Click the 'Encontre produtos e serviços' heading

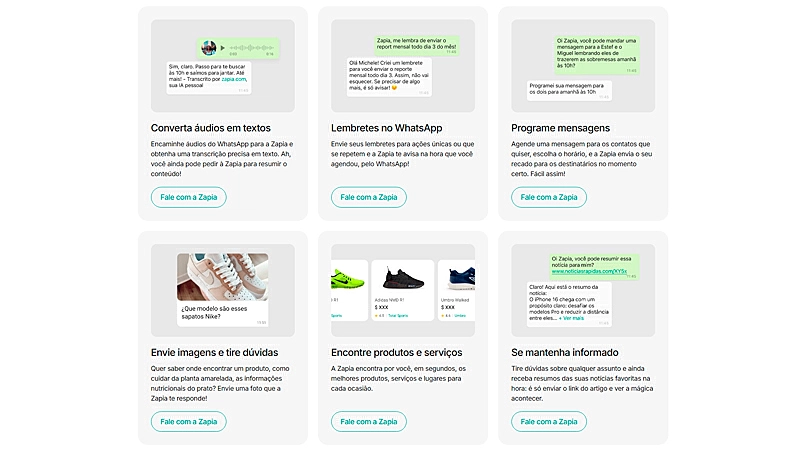click(x=396, y=352)
